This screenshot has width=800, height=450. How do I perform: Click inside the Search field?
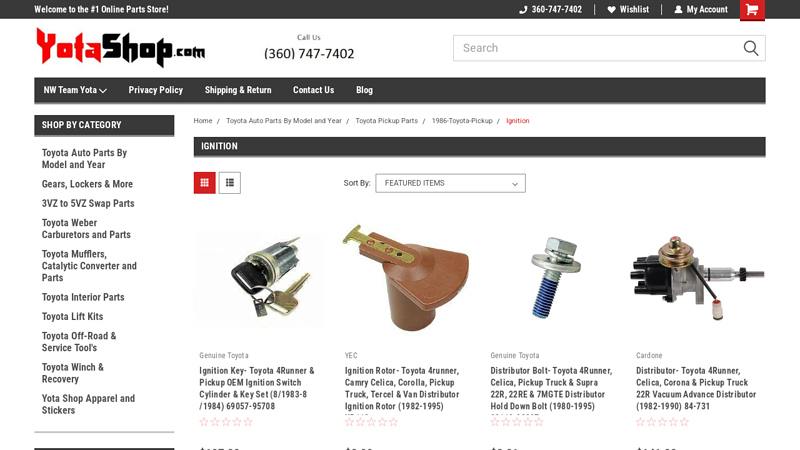pos(597,48)
